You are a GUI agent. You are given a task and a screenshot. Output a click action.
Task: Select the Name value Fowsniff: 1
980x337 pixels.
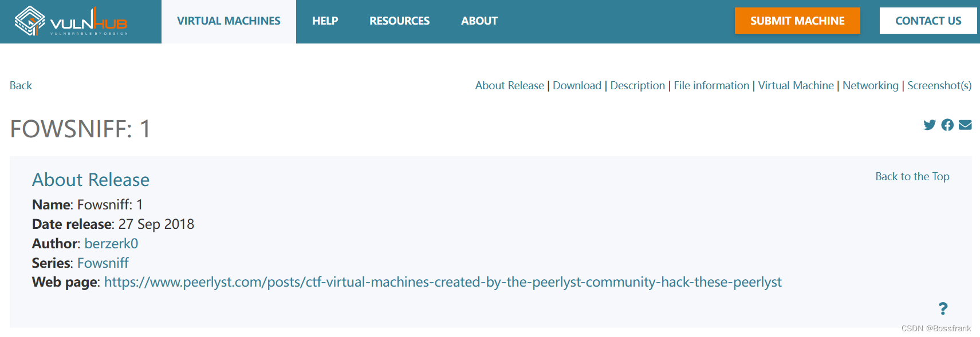click(x=110, y=205)
